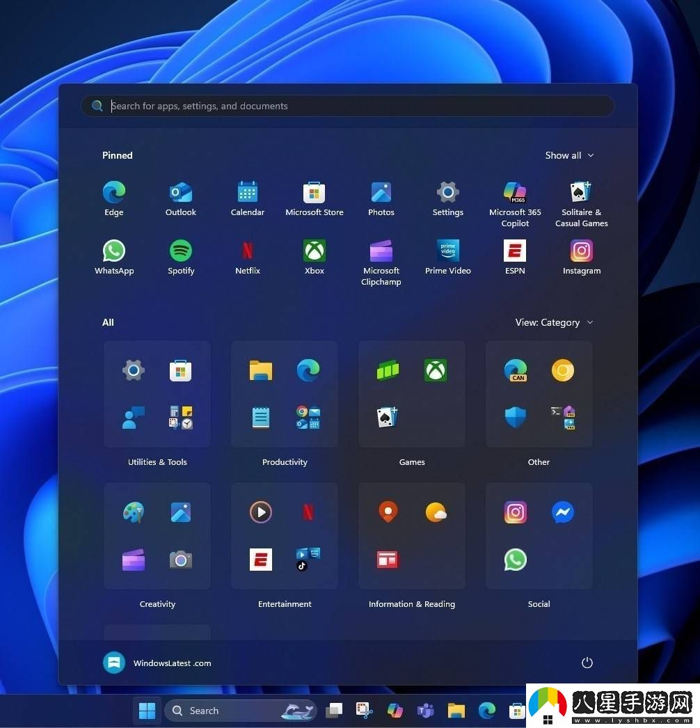Launch Microsoft 365 Copilot
The image size is (700, 728).
(514, 193)
